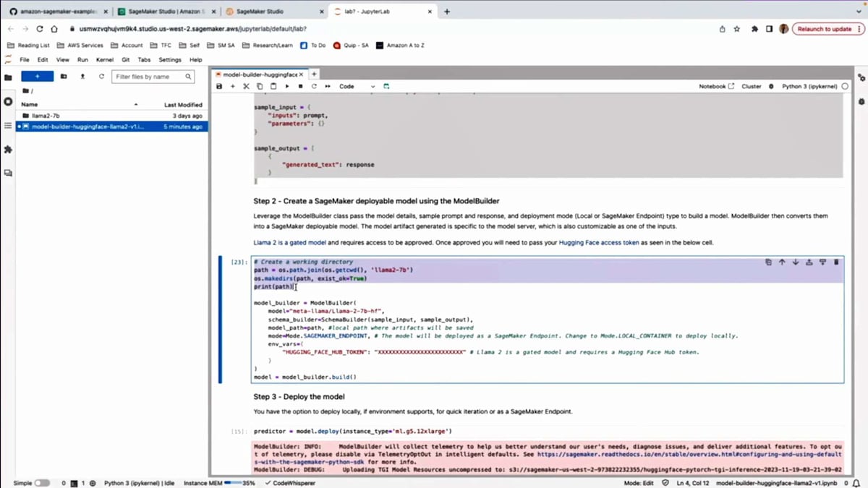The image size is (868, 488).
Task: Delete the active cell with trash icon
Action: [836, 262]
